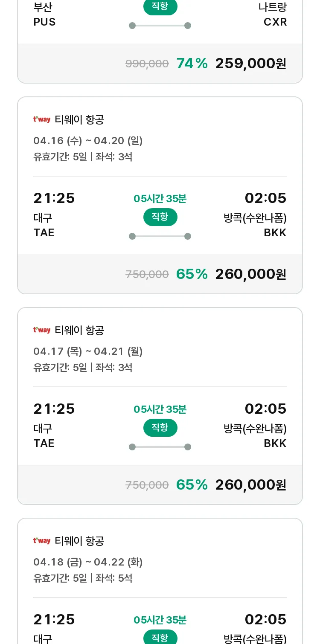The image size is (320, 644).
Task: Tap the 65% discount on the 04.16 flight
Action: point(192,274)
